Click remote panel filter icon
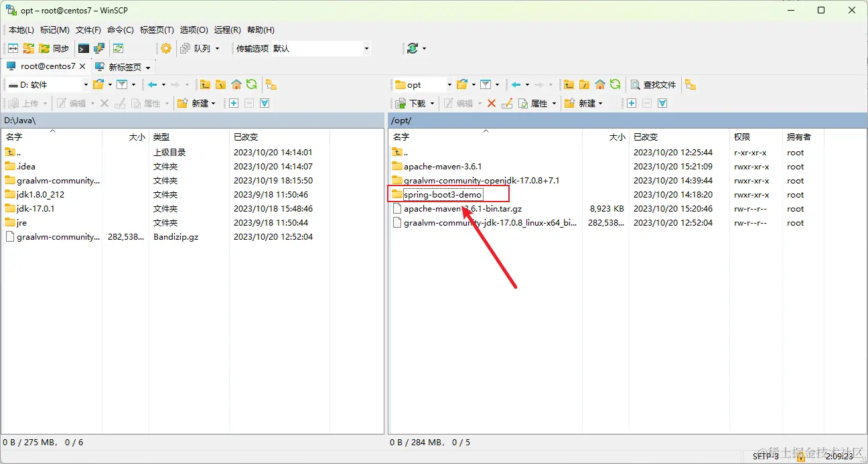 [x=486, y=84]
